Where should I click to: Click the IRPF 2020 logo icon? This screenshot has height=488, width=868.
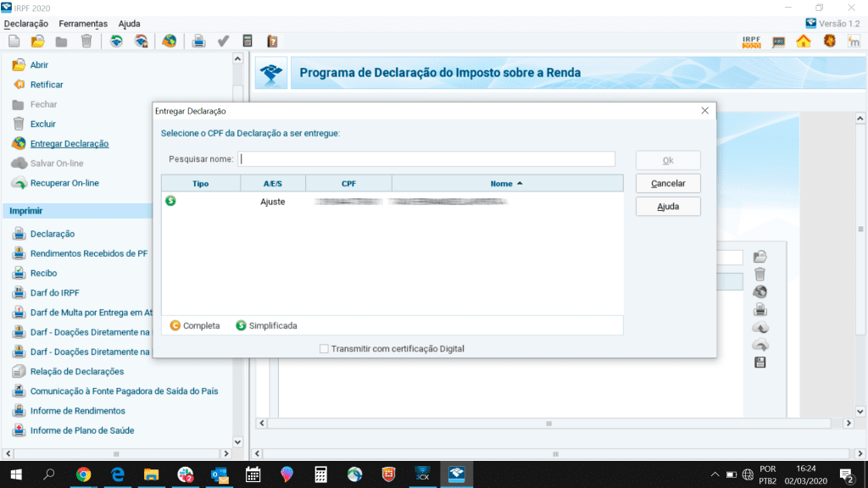tap(751, 42)
